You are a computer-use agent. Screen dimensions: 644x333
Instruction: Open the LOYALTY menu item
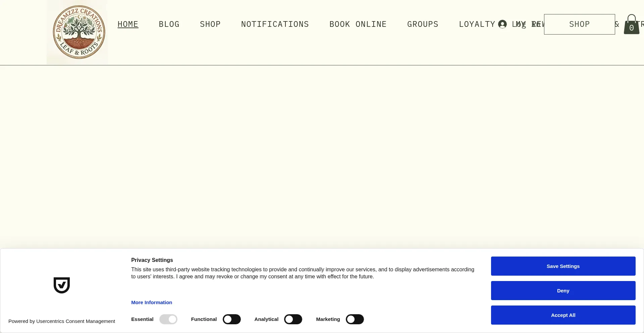[477, 24]
